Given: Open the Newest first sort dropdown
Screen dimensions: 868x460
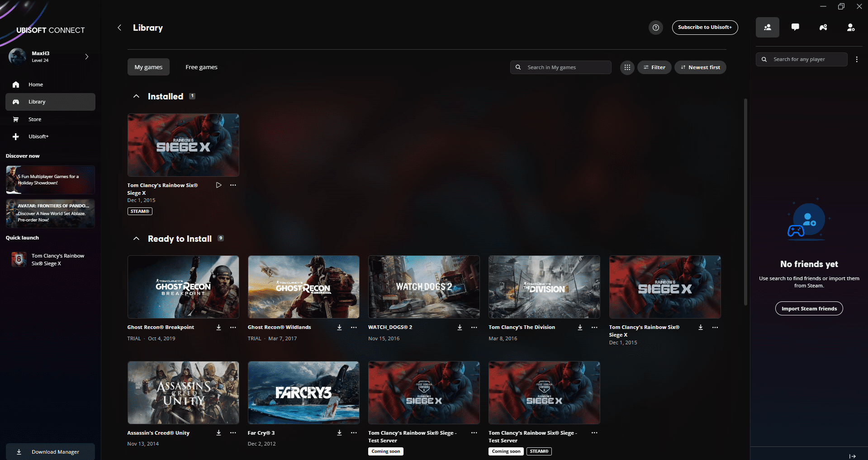Looking at the screenshot, I should tap(700, 67).
